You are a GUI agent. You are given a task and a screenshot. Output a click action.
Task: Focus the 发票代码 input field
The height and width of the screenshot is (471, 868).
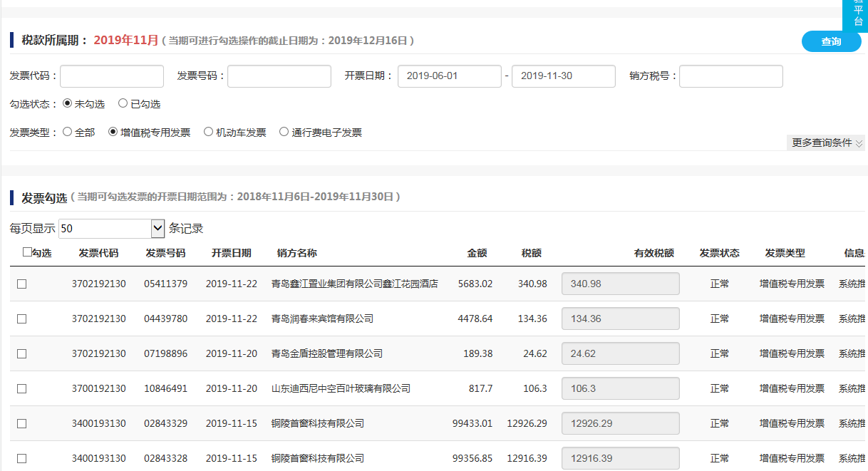112,76
